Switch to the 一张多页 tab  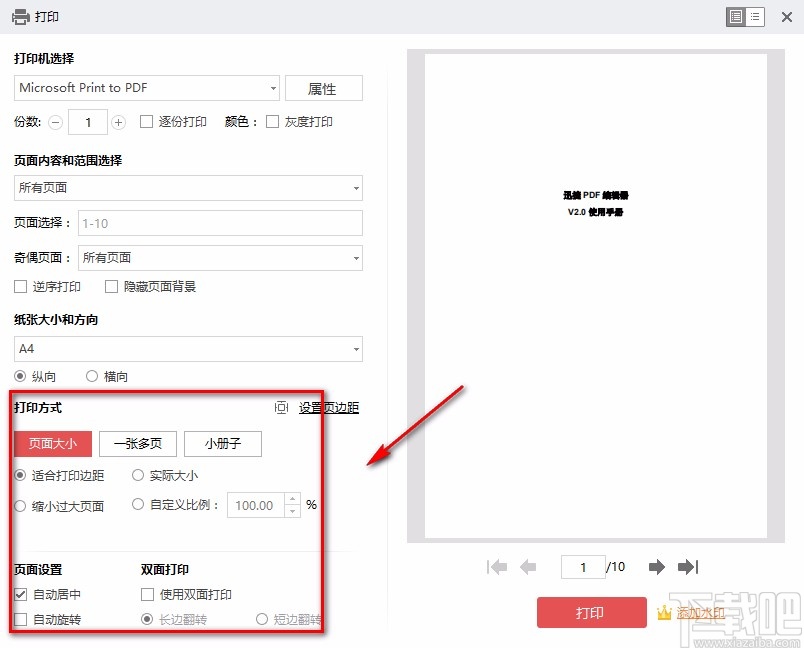tap(137, 444)
